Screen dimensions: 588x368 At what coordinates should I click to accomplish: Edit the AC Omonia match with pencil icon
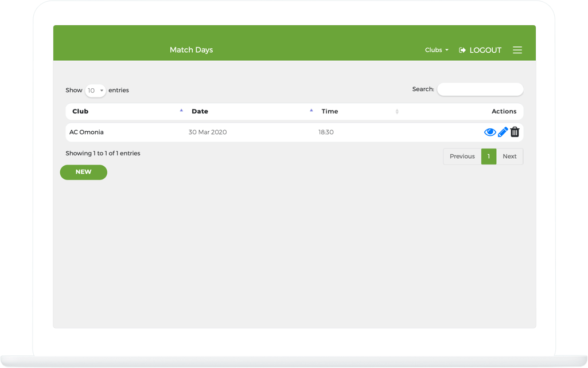503,132
